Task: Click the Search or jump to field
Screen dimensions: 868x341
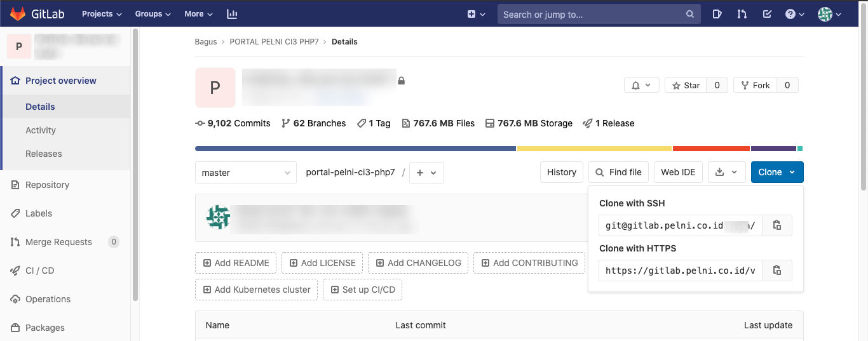Action: click(x=591, y=14)
